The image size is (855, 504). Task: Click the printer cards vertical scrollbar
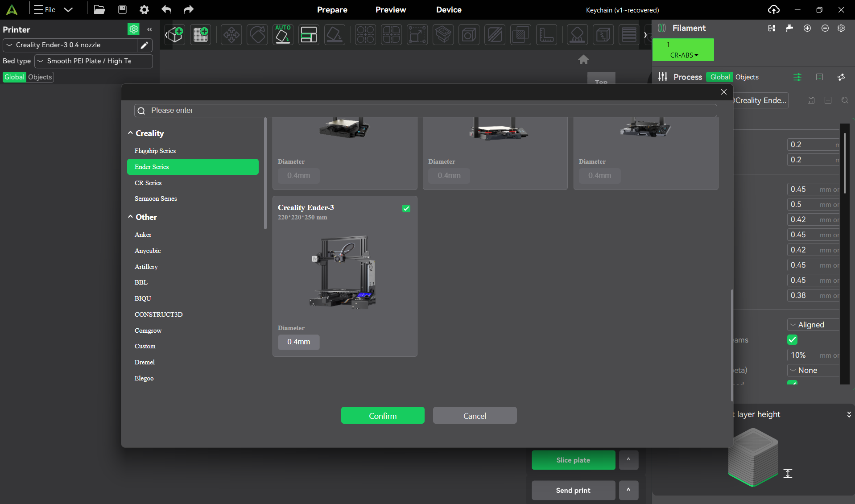tap(732, 345)
